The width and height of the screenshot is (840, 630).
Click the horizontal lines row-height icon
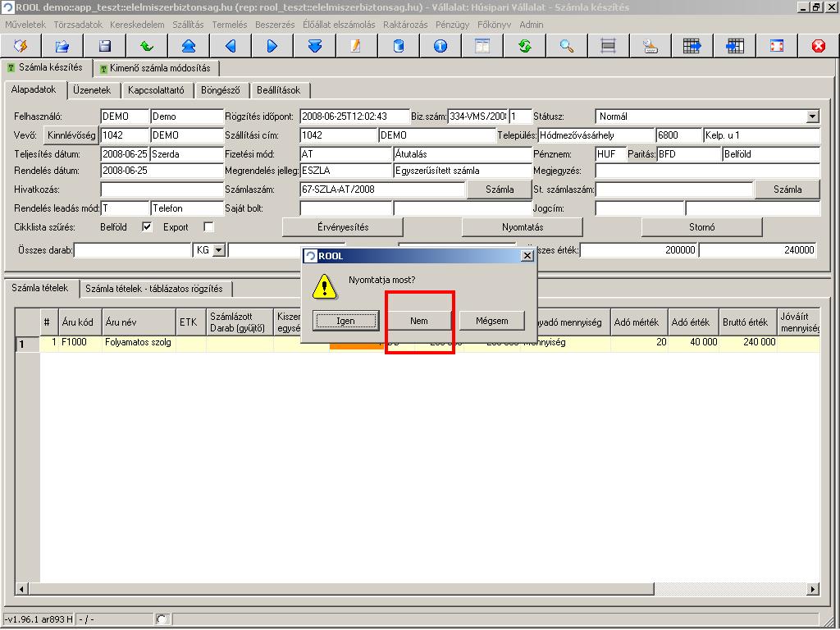[x=608, y=46]
